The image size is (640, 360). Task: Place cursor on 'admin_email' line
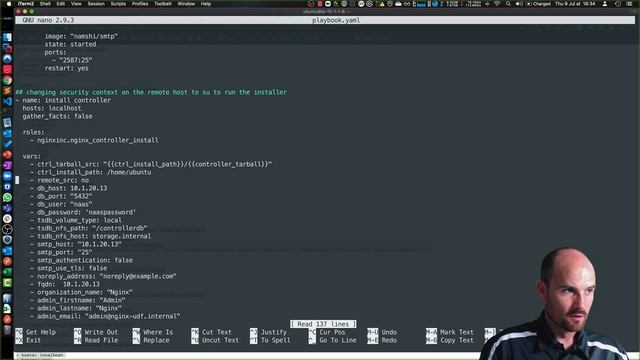point(105,316)
